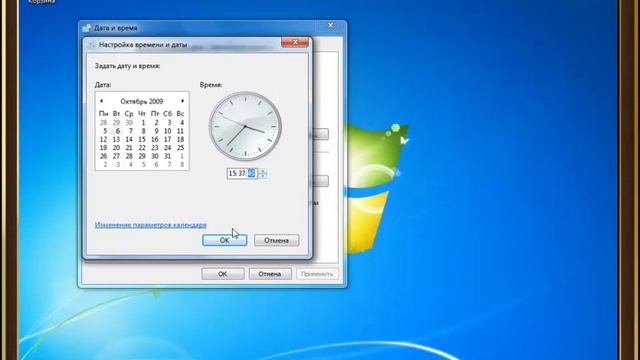Screen dimensions: 640x360
Task: Select October 23 in calendar
Action: pos(155,148)
